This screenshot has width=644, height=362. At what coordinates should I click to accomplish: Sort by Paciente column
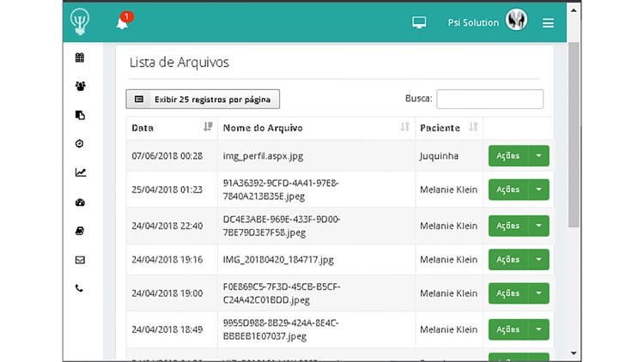tap(449, 128)
